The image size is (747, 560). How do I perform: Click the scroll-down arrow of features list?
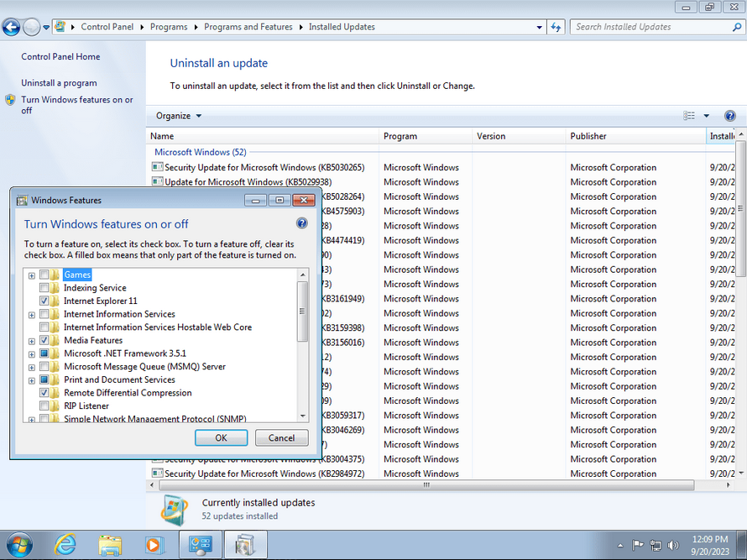tap(302, 416)
